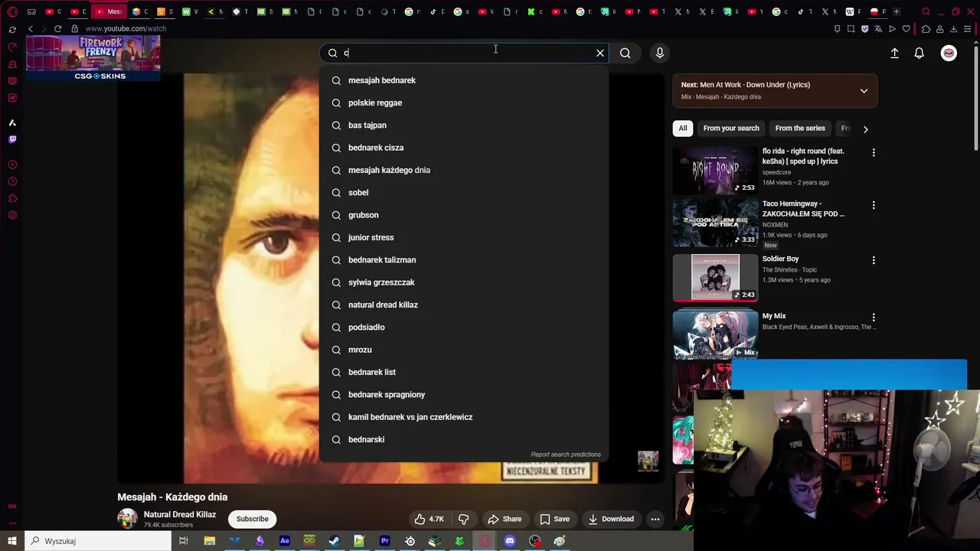This screenshot has width=980, height=551.
Task: Open options for "flo rida - right round" video
Action: coord(874,152)
